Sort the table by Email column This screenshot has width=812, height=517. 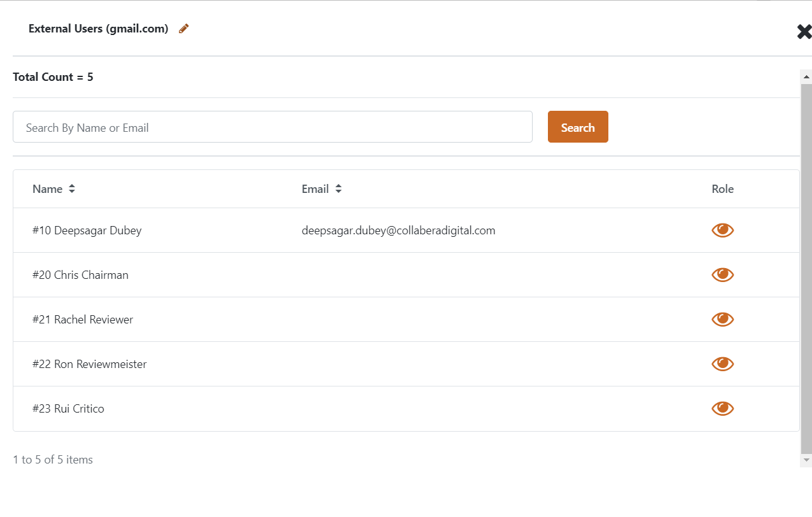click(339, 188)
